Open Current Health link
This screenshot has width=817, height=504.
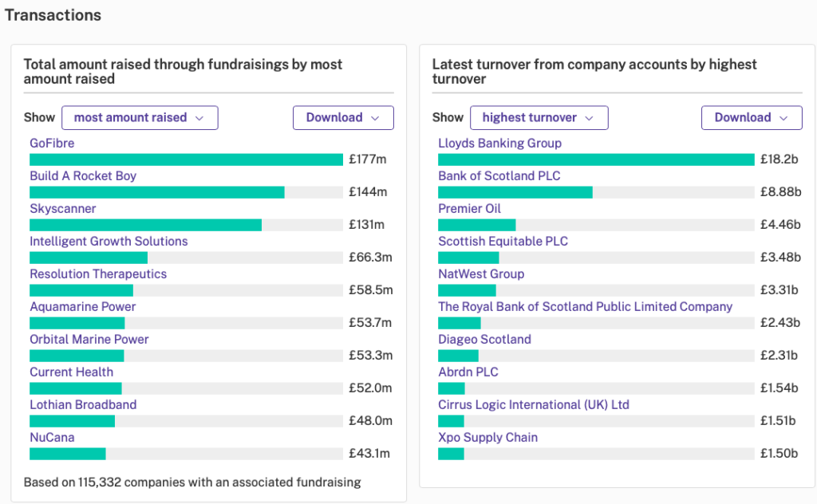tap(71, 372)
